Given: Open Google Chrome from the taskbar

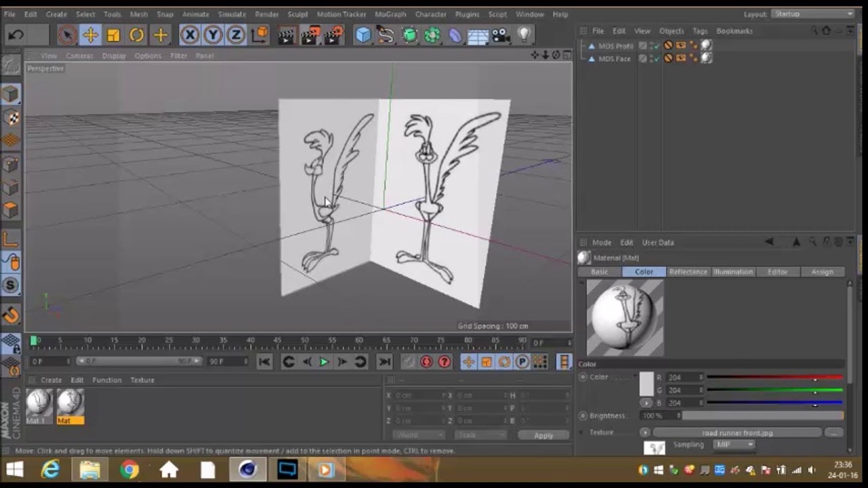Looking at the screenshot, I should click(129, 470).
